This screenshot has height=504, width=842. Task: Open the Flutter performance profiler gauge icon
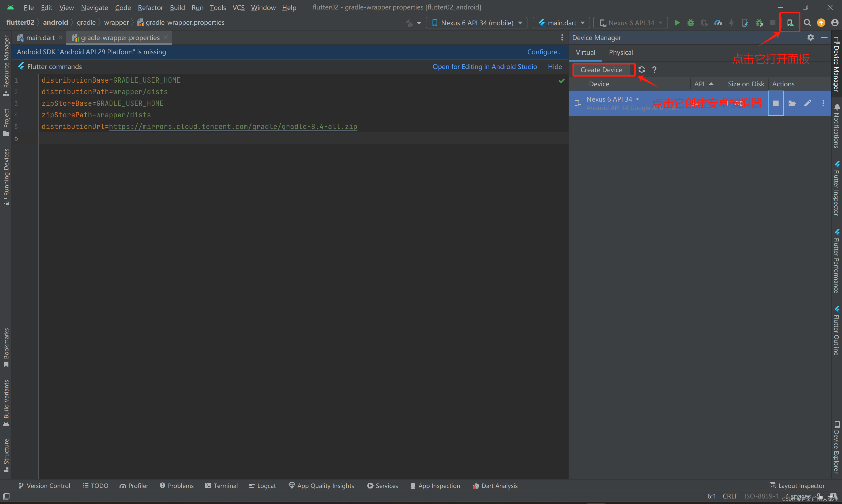click(718, 23)
